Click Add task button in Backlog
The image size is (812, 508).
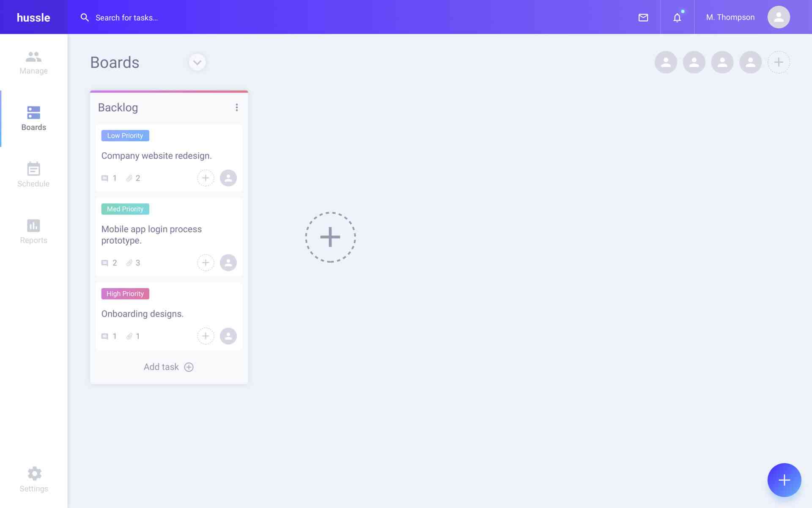168,367
